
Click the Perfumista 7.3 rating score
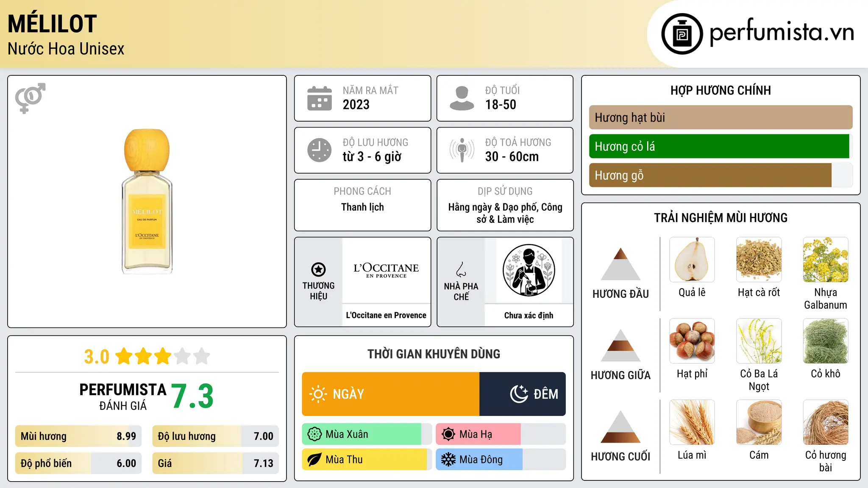192,396
